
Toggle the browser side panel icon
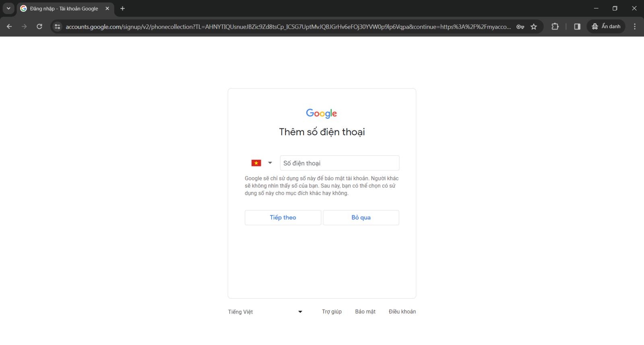[577, 27]
